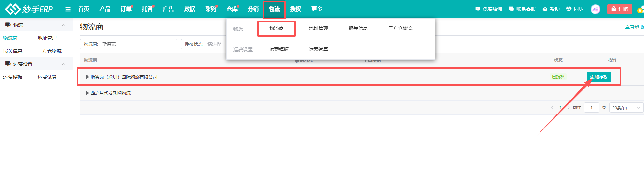The height and width of the screenshot is (180, 644).
Task: Open 广告 in the top navigation
Action: pyautogui.click(x=169, y=9)
